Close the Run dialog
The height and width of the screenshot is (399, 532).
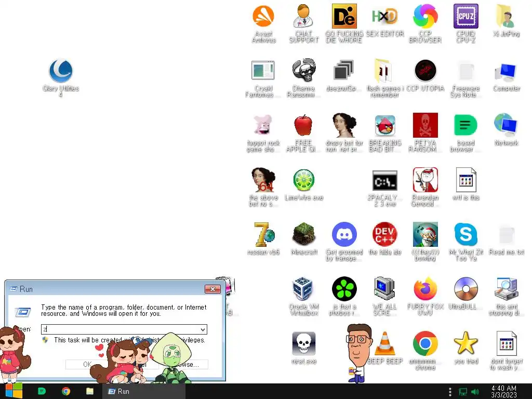212,289
